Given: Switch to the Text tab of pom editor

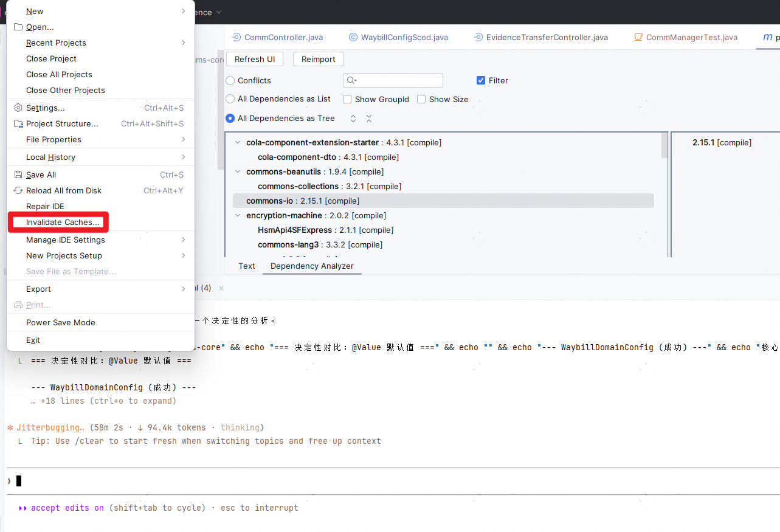Looking at the screenshot, I should pos(247,266).
